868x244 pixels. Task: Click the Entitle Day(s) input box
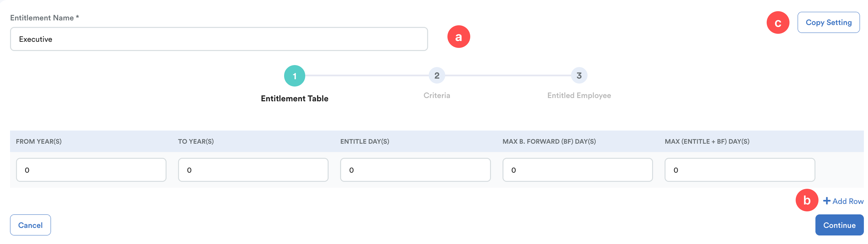click(x=415, y=170)
